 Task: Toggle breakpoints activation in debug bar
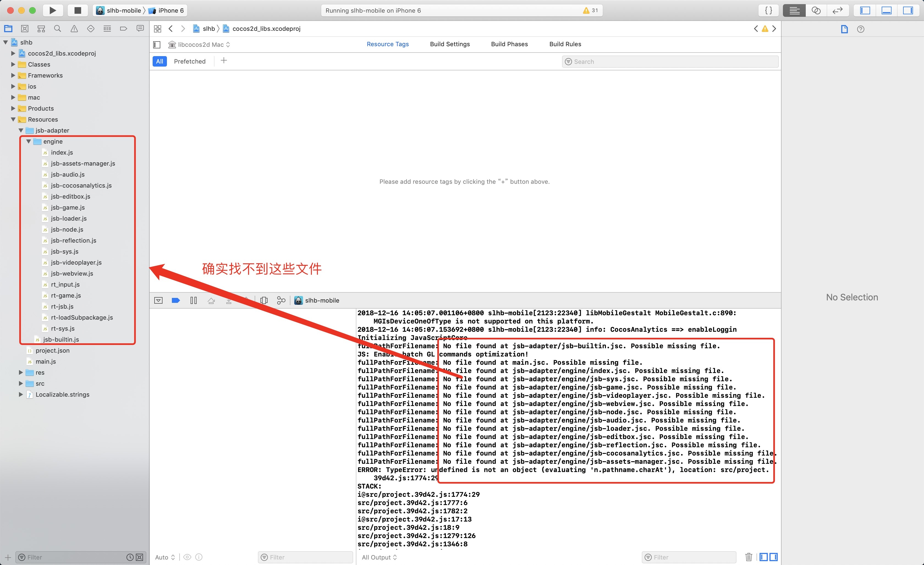click(175, 300)
